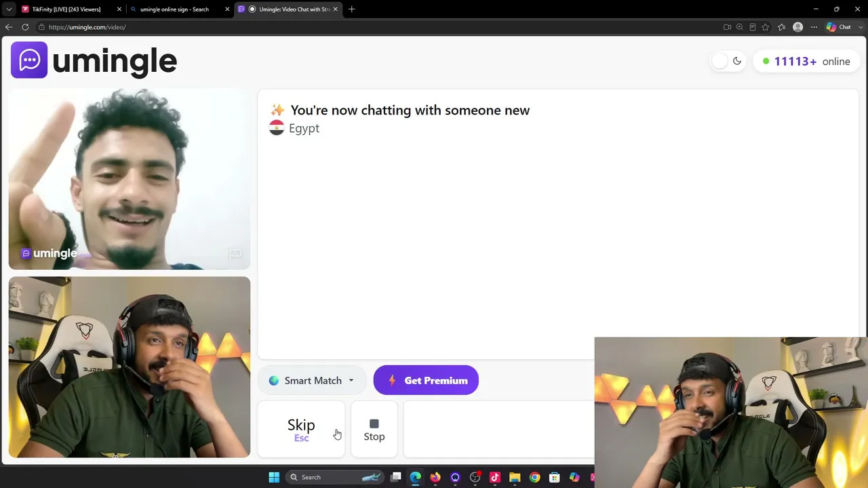Click the taskbar Search box
Image resolution: width=868 pixels, height=488 pixels.
tap(336, 477)
